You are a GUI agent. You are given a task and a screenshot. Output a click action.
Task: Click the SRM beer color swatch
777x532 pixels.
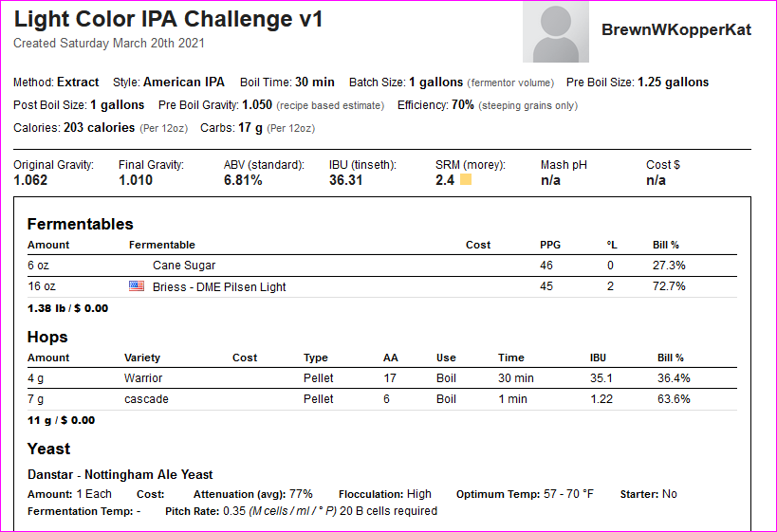pos(466,179)
